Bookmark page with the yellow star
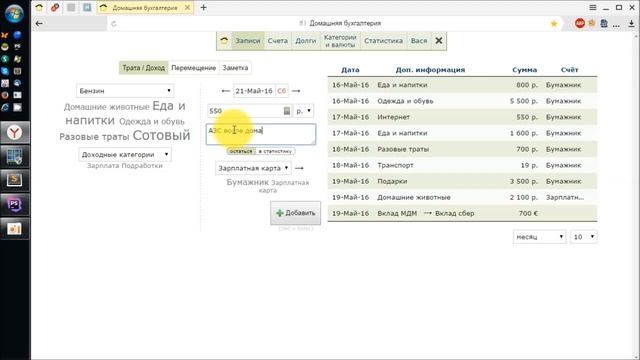Viewport: 640px width, 360px height. [554, 24]
